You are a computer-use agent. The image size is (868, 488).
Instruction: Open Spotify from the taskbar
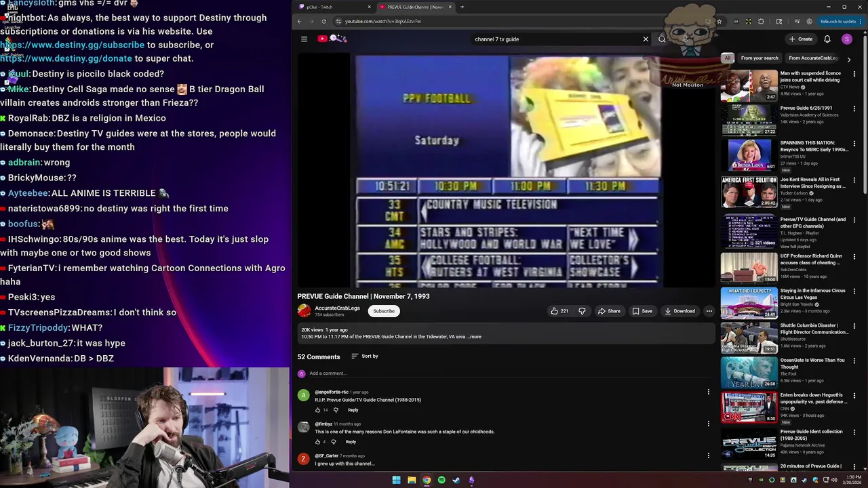[441, 480]
